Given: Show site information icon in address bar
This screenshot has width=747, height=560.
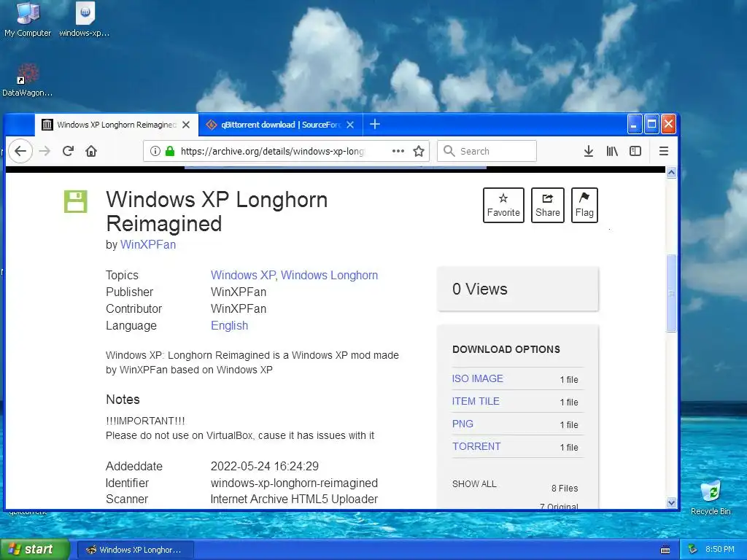Looking at the screenshot, I should pyautogui.click(x=155, y=151).
